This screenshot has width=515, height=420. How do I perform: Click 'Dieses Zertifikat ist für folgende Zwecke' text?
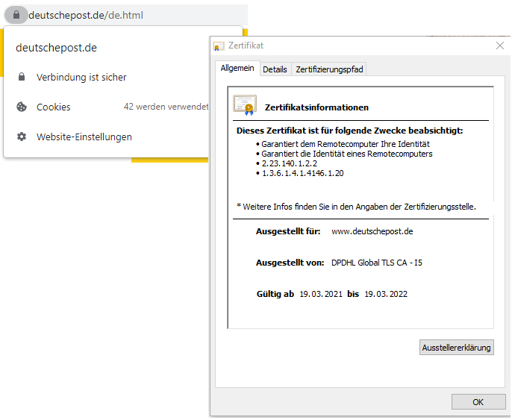[349, 131]
